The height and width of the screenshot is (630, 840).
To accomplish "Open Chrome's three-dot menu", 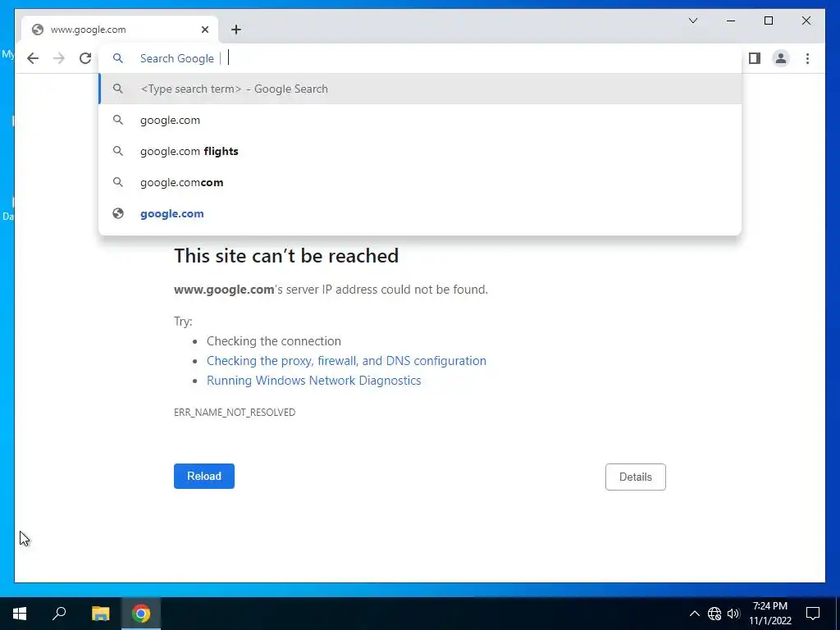I will 807,58.
